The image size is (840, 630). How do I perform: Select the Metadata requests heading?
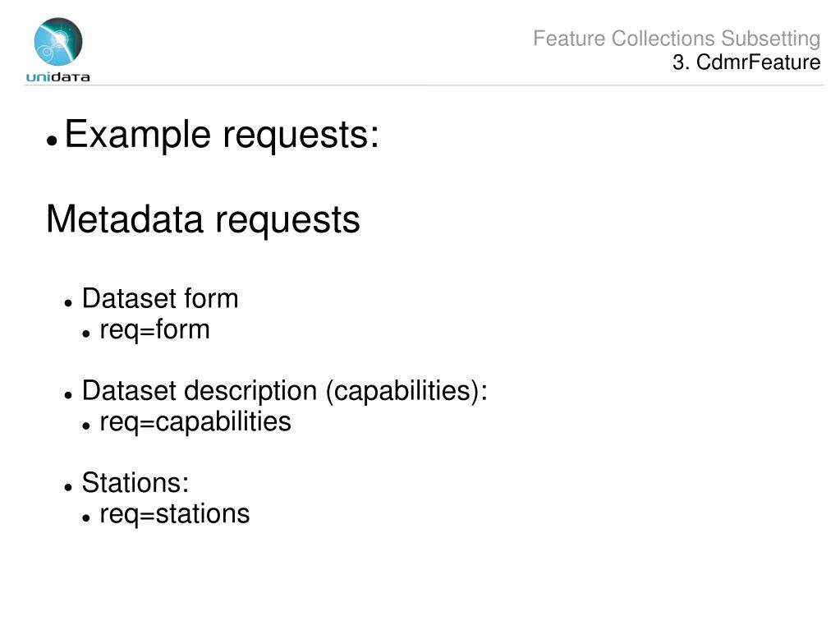203,219
